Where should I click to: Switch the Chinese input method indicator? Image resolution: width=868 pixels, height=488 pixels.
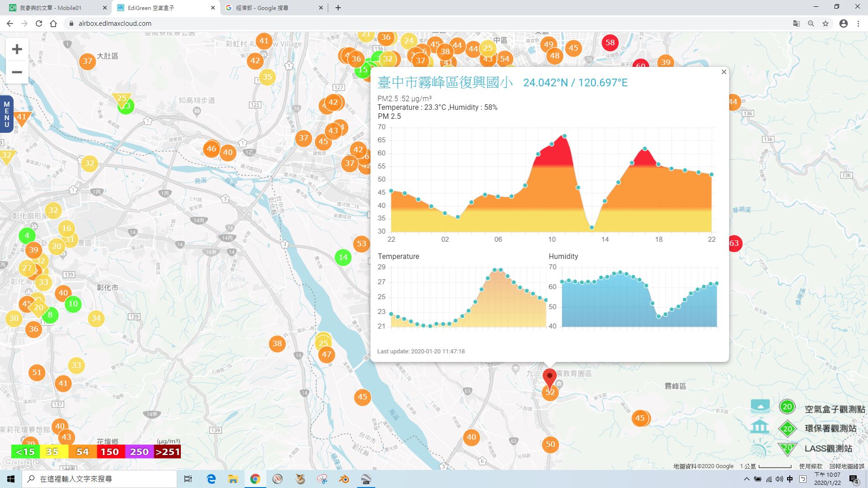tap(790, 479)
